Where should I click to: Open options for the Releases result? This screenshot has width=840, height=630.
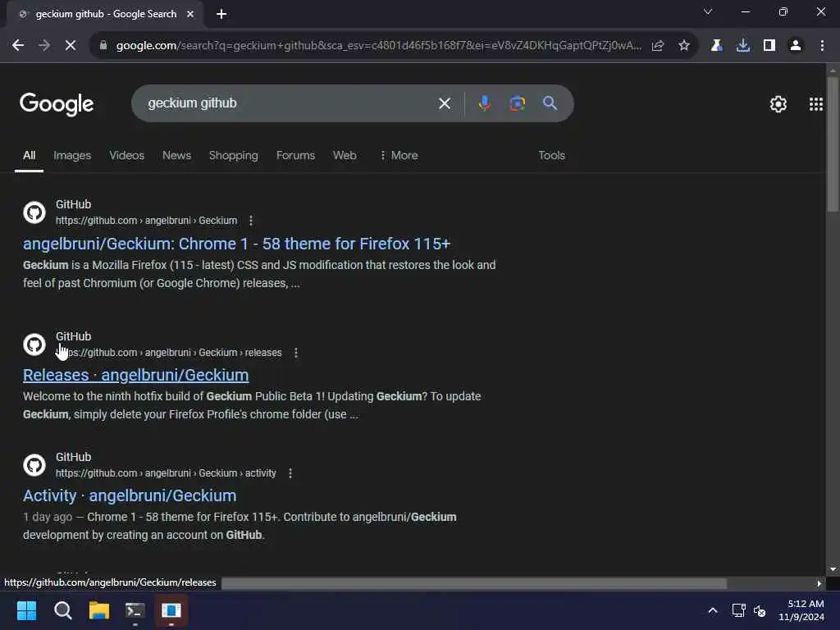coord(296,353)
